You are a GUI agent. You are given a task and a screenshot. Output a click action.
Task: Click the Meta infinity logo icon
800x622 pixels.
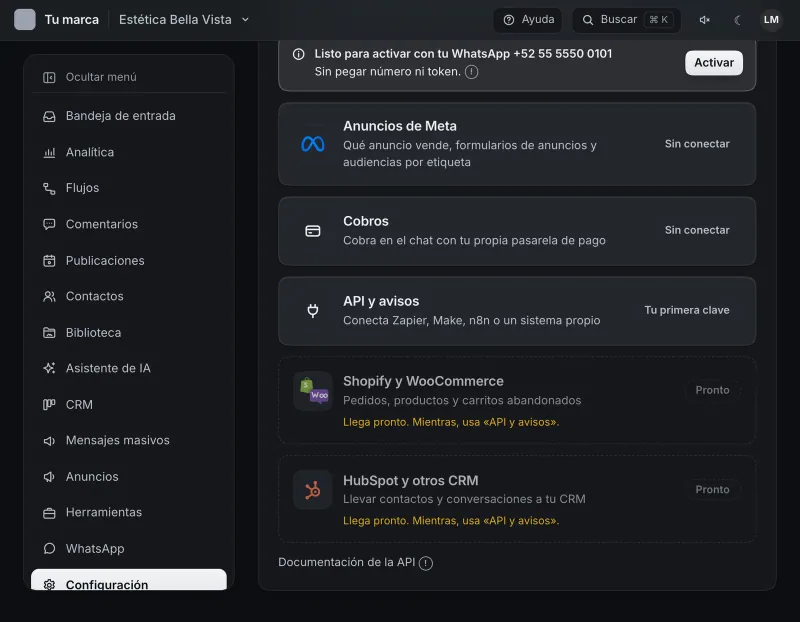[313, 144]
